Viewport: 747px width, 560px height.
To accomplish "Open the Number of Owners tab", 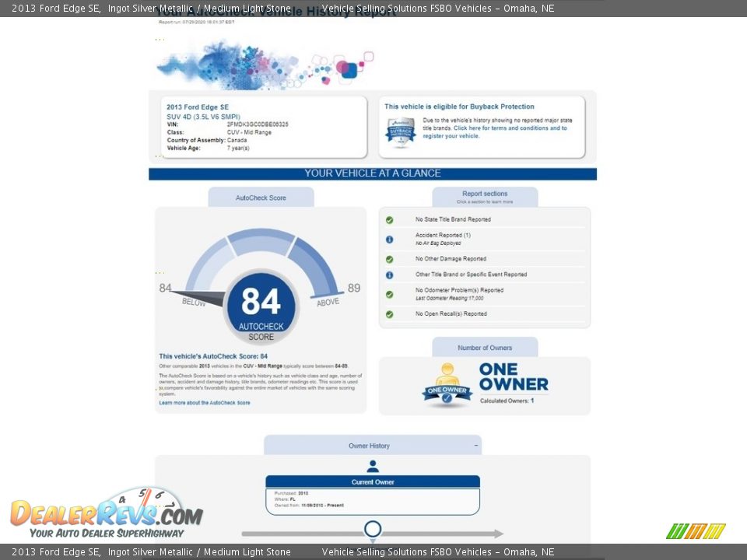I will (x=485, y=347).
